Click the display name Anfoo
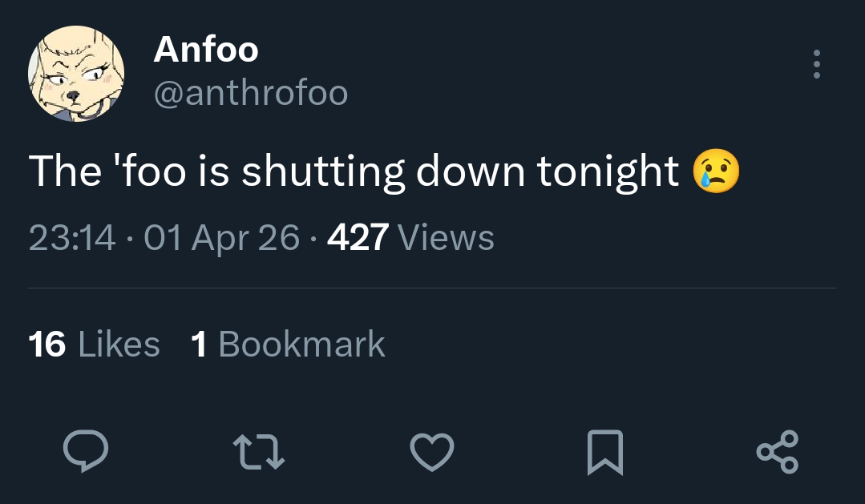Screen dimensions: 865x504 point(206,50)
